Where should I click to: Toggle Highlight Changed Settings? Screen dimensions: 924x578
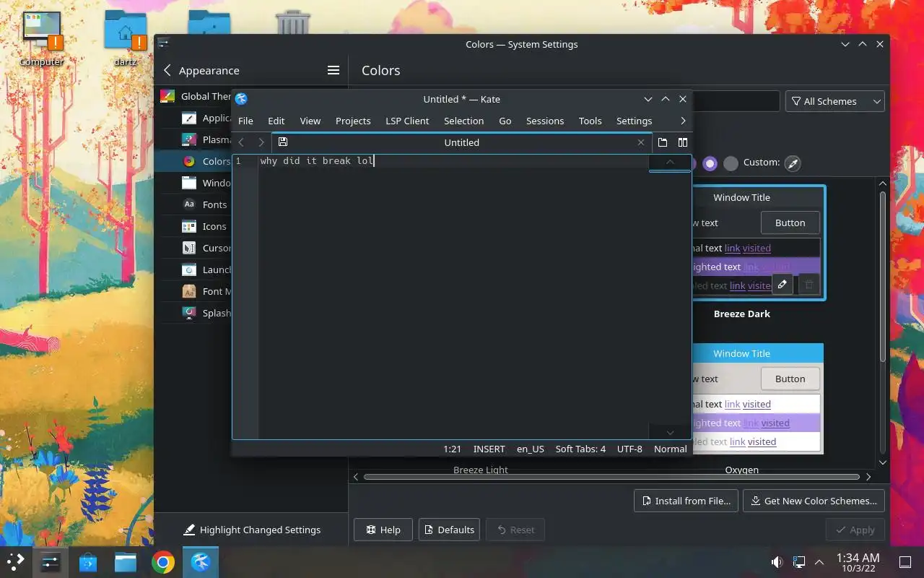tap(252, 530)
